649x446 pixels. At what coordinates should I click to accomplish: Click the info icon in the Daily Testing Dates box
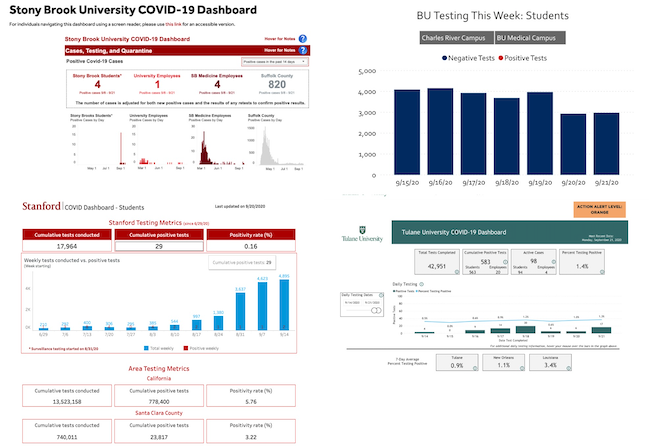point(381,295)
